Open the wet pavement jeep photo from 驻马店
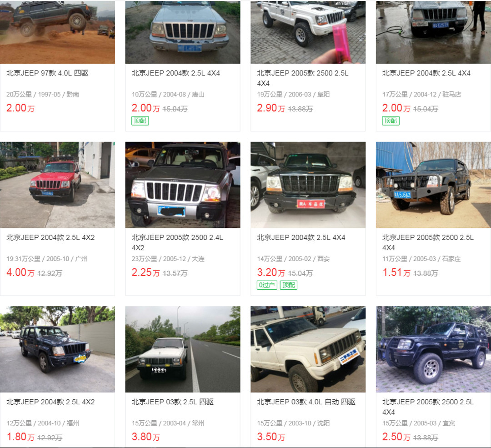This screenshot has height=448, width=491. point(433,32)
